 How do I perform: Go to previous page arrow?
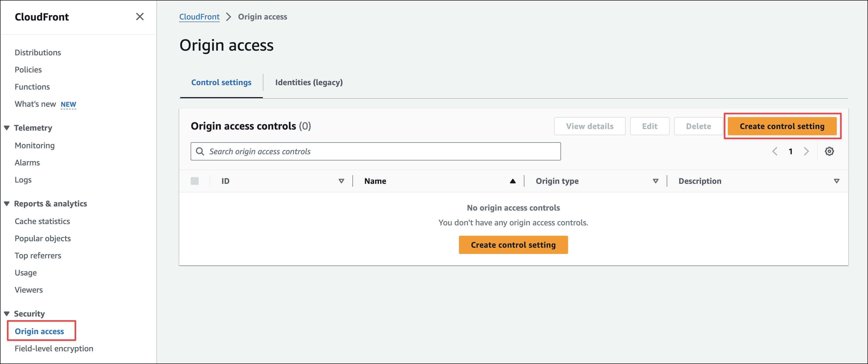tap(775, 151)
